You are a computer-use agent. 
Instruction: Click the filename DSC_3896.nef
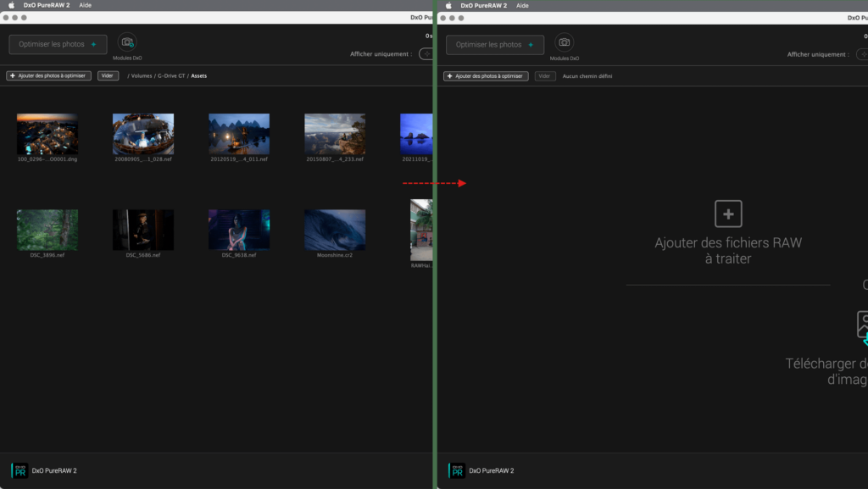pos(47,255)
